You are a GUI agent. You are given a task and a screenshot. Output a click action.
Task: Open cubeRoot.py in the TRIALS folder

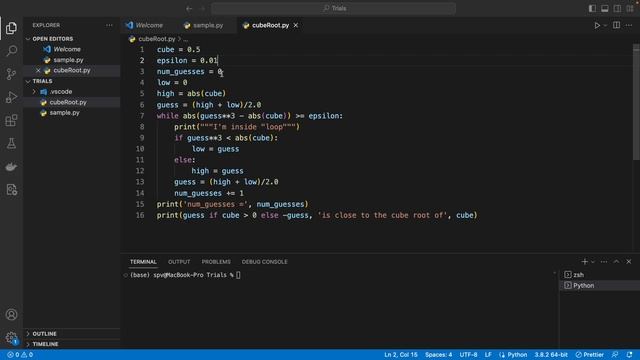click(68, 102)
